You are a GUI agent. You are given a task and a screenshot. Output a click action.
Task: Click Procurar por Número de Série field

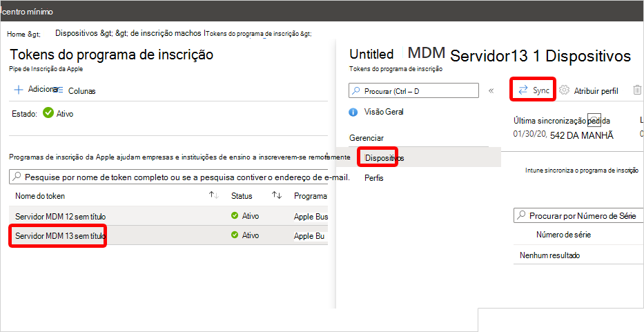click(578, 215)
